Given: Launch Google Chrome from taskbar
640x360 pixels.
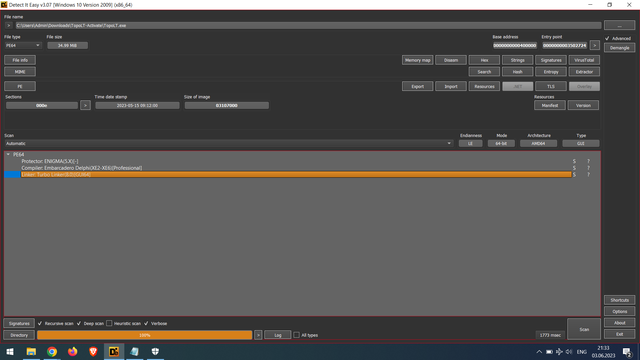Looking at the screenshot, I should 52,351.
